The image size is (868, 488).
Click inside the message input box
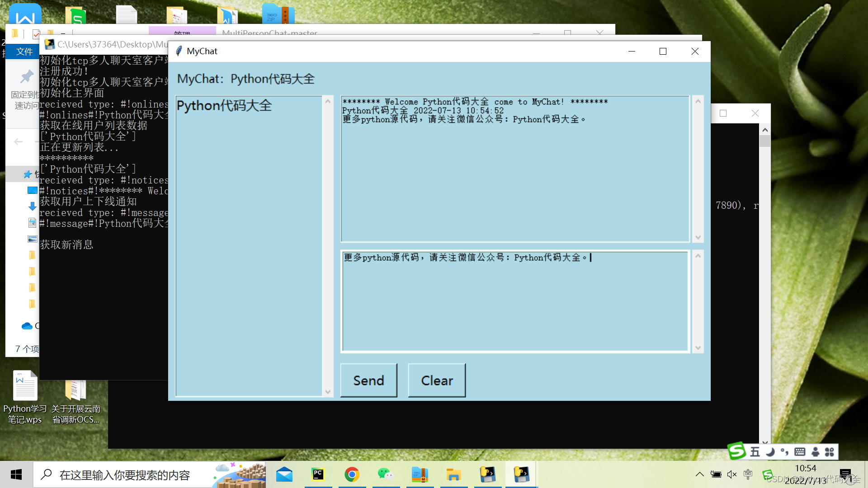click(514, 301)
